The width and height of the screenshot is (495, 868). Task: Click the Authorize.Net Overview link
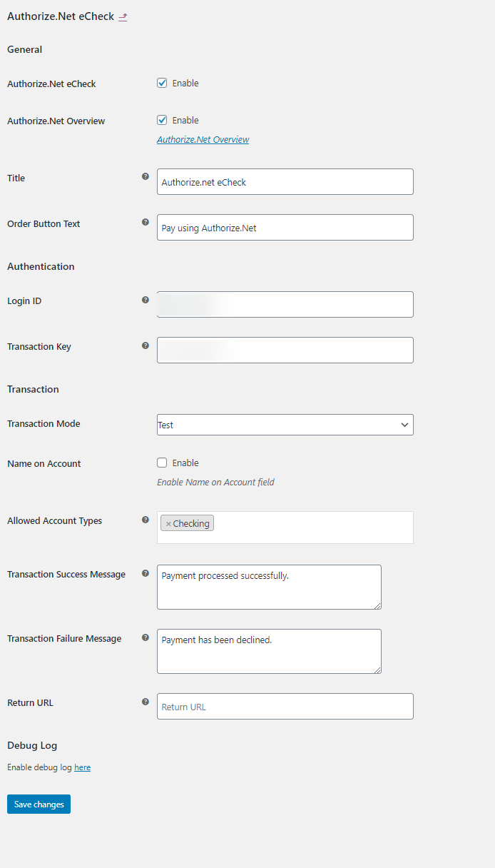point(203,139)
